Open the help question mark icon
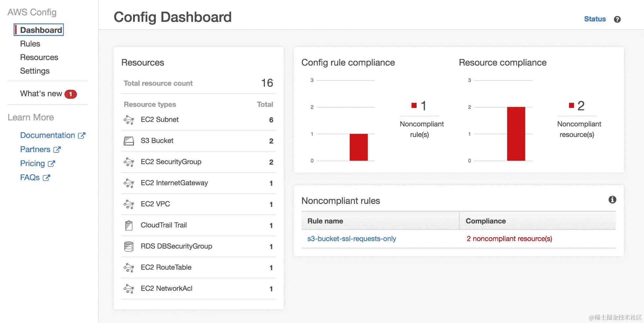 617,19
